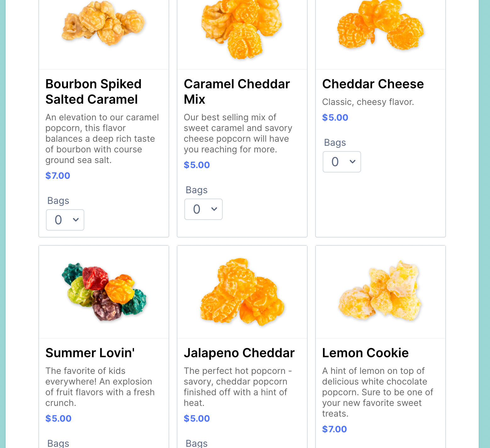Screen dimensions: 490x448
Task: Click the $7.00 price under Bourbon Spiked Salted Caramel
Action: 58,176
